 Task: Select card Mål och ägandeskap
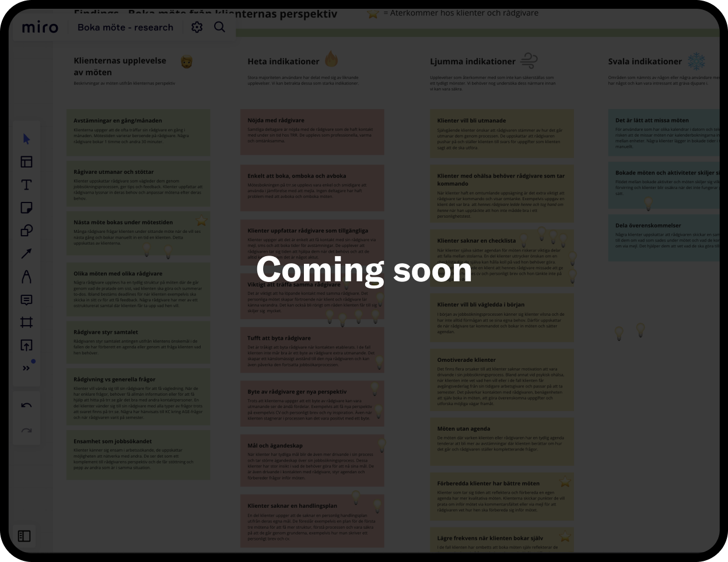(x=313, y=461)
